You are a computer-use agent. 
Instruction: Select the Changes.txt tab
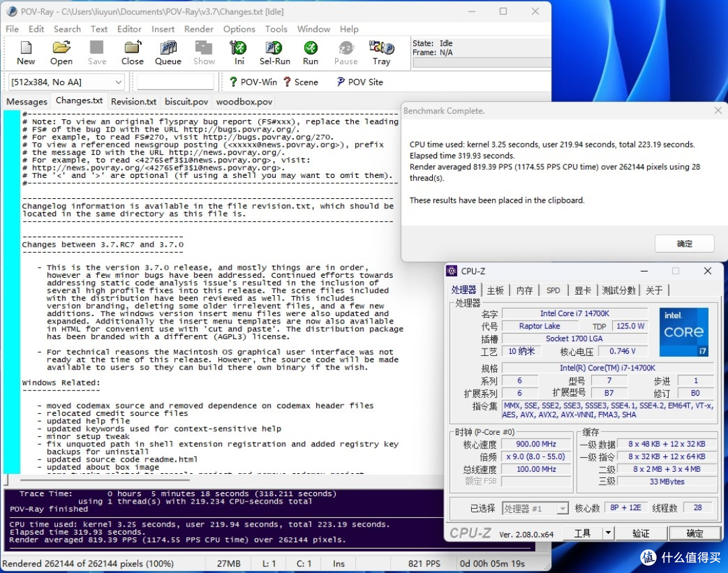coord(79,100)
